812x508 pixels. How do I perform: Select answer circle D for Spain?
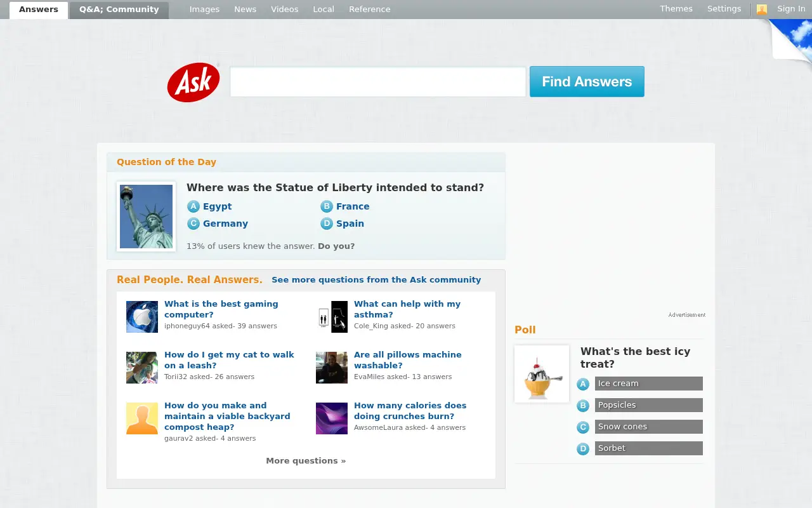(327, 224)
